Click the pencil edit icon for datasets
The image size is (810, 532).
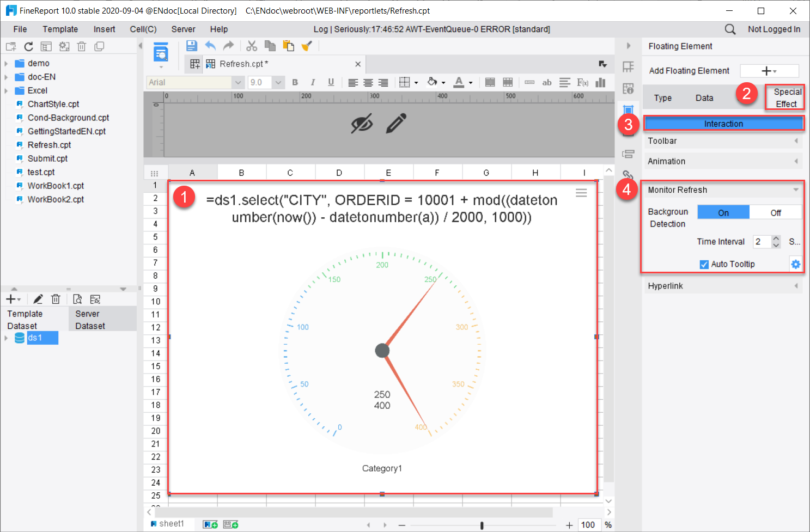point(38,299)
